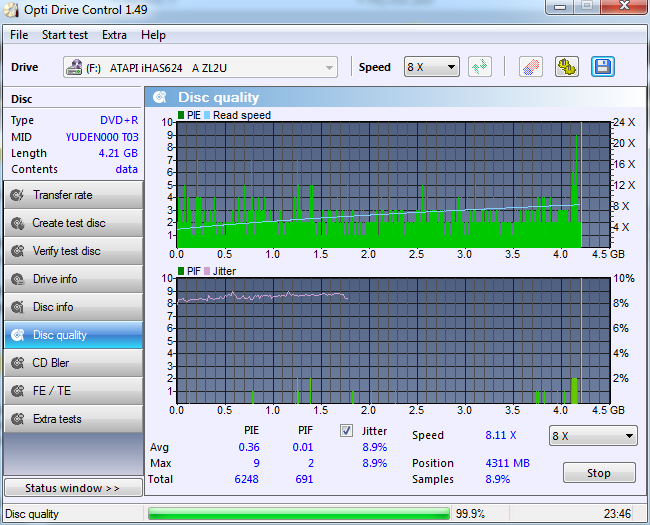Image resolution: width=650 pixels, height=525 pixels.
Task: Click the drive icon in Drive selector
Action: [75, 67]
